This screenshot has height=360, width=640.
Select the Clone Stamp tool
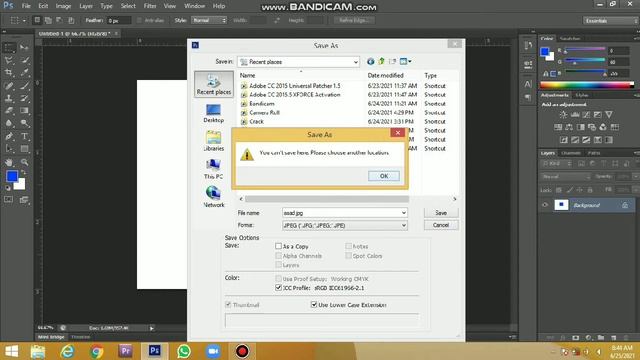coord(9,98)
